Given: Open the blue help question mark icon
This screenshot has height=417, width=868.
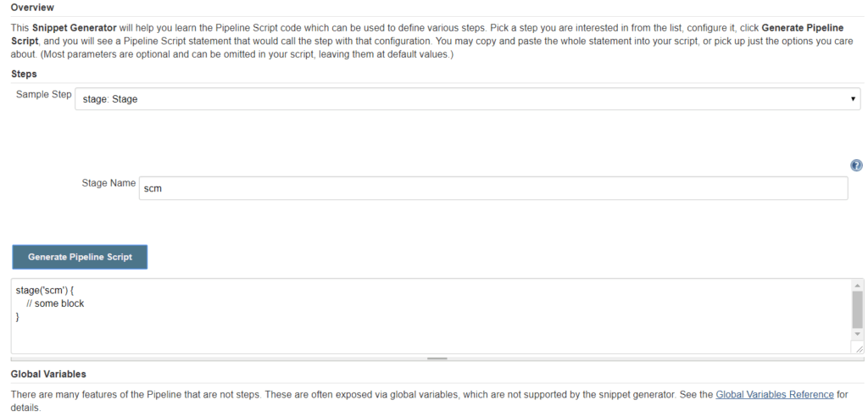Looking at the screenshot, I should pyautogui.click(x=856, y=165).
